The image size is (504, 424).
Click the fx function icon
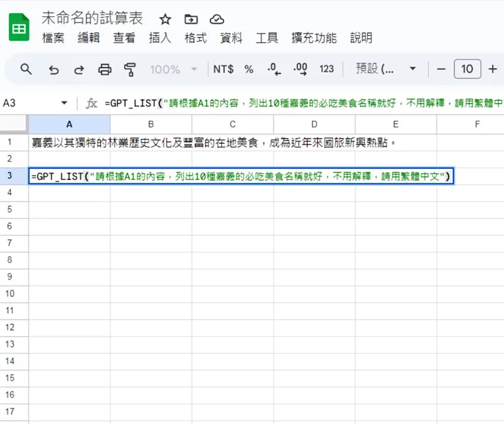pos(92,103)
